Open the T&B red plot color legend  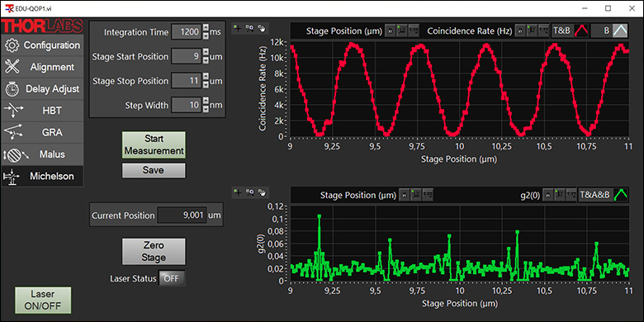(x=581, y=31)
